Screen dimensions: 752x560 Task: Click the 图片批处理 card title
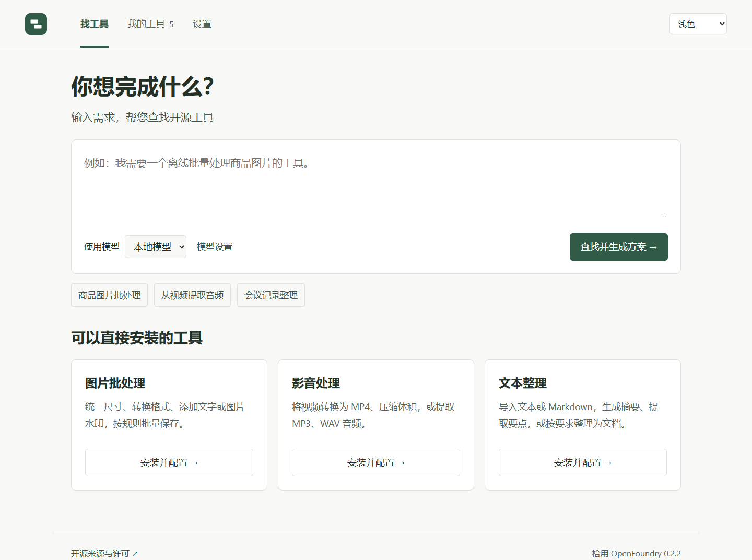pyautogui.click(x=115, y=383)
